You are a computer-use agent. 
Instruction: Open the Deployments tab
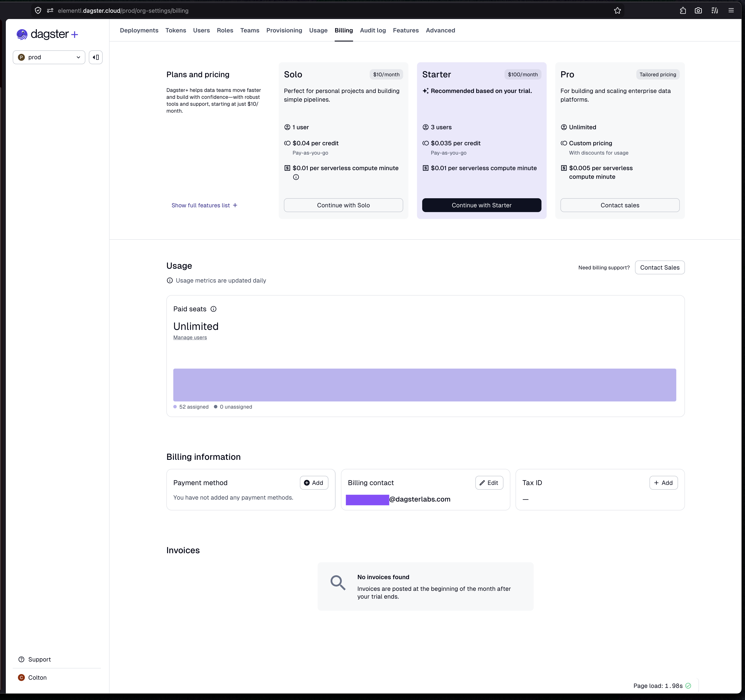pyautogui.click(x=139, y=30)
